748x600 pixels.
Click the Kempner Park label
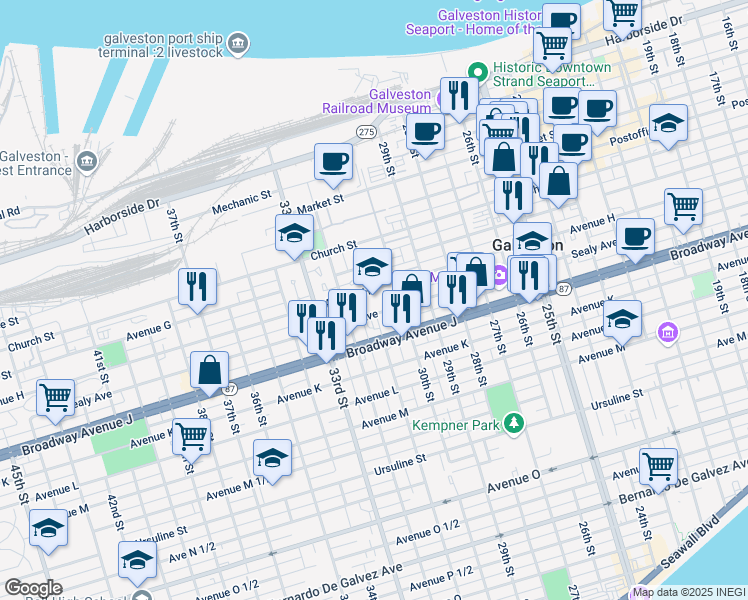click(455, 425)
